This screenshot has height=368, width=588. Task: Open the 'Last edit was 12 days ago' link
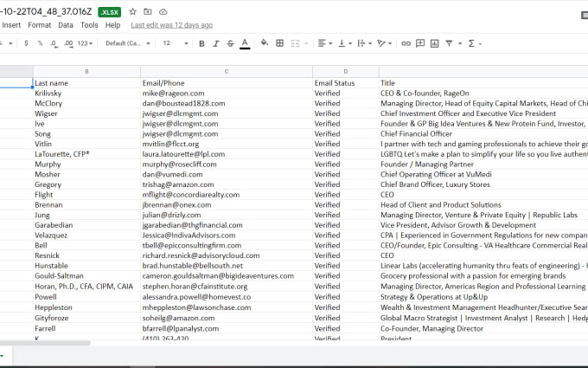pos(172,25)
